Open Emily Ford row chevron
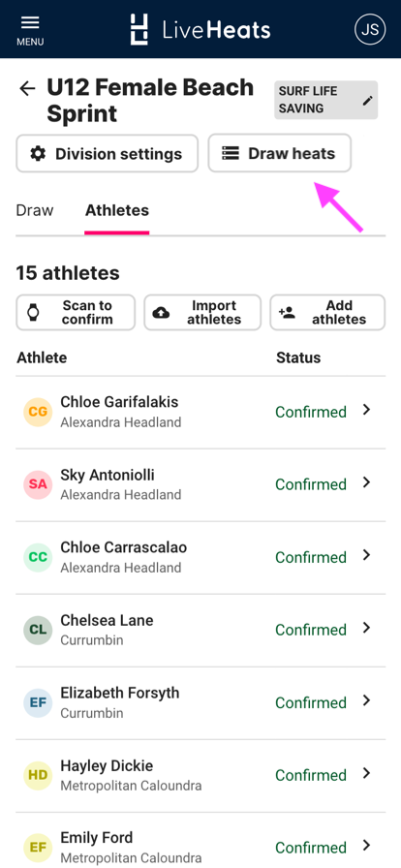The image size is (401, 868). tap(366, 846)
